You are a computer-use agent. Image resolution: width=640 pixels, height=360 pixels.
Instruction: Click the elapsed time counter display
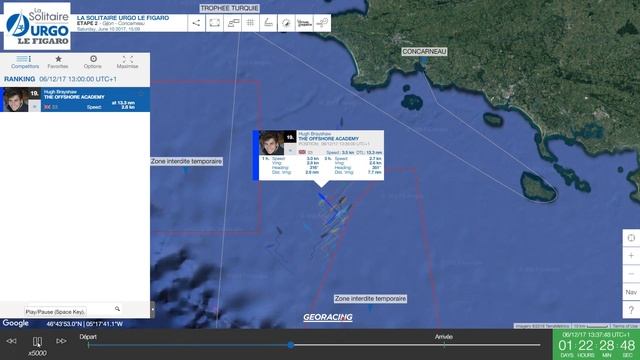(x=596, y=346)
